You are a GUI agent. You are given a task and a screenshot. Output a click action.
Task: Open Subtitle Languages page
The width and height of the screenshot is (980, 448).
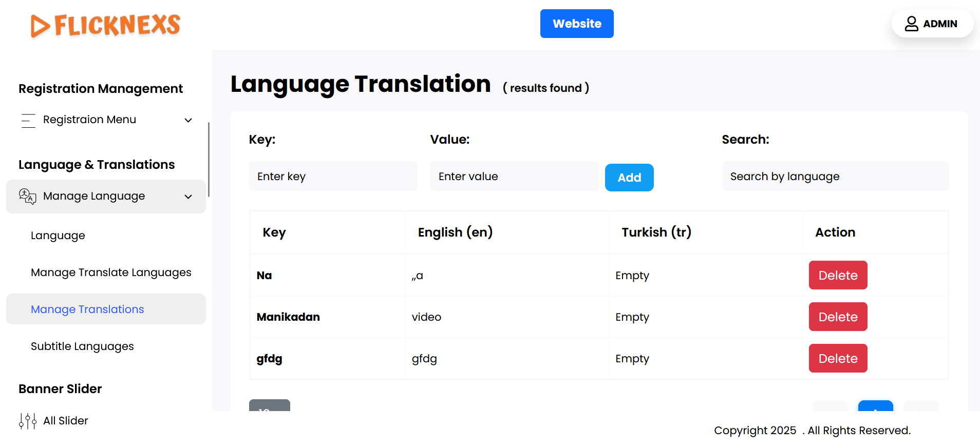pyautogui.click(x=82, y=346)
